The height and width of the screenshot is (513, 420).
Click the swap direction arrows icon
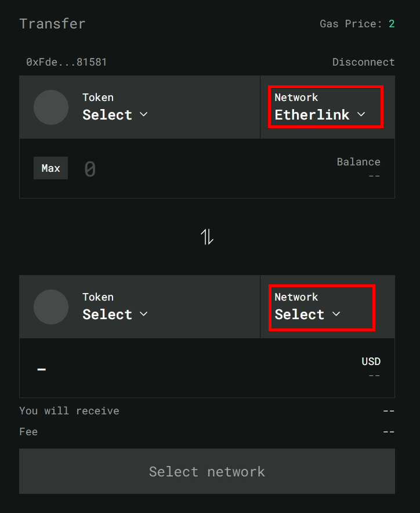click(207, 237)
